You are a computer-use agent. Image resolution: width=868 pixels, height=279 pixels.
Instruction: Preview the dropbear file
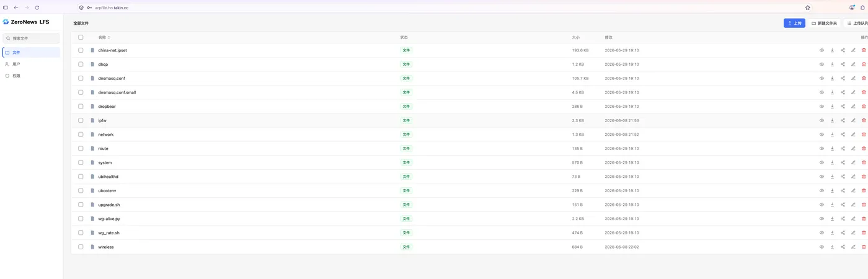click(x=821, y=107)
